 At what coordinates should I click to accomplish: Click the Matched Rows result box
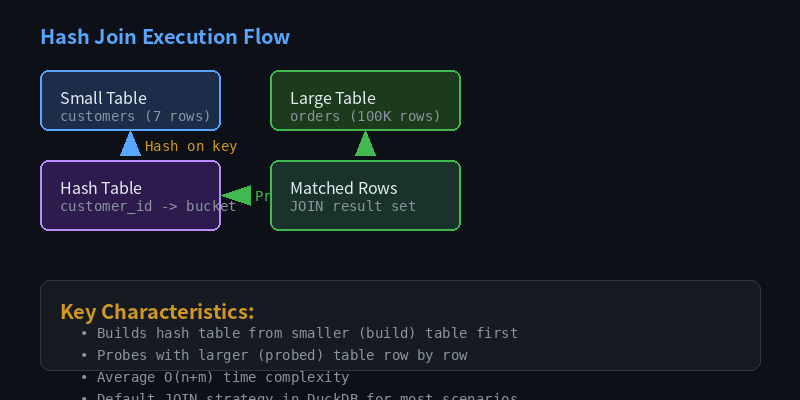(x=365, y=195)
